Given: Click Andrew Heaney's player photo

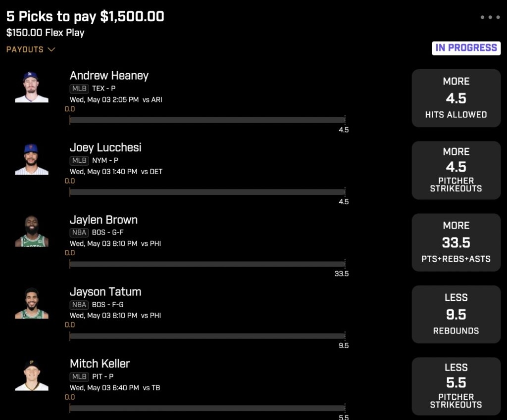Looking at the screenshot, I should tap(31, 88).
